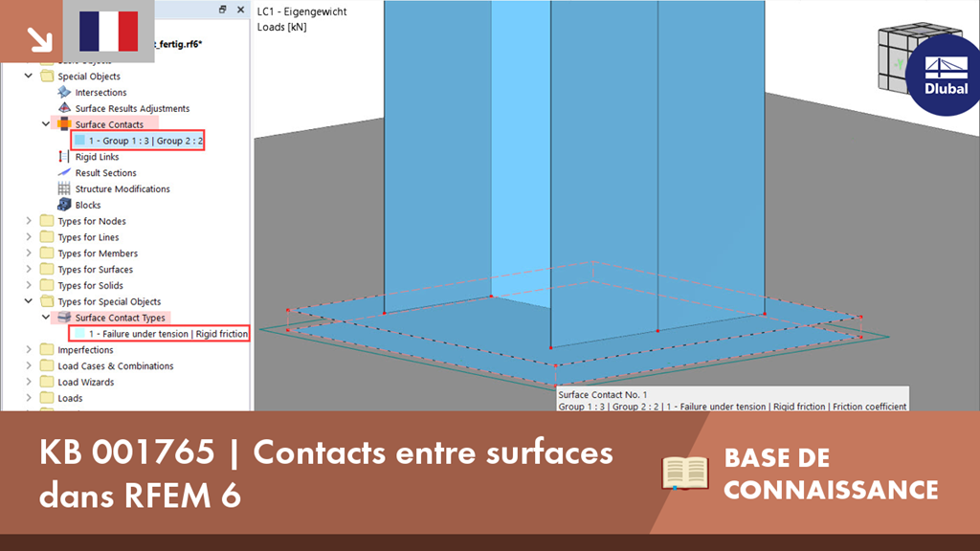Image resolution: width=980 pixels, height=551 pixels.
Task: Click the Types for Special Objects folder icon
Action: (x=47, y=301)
